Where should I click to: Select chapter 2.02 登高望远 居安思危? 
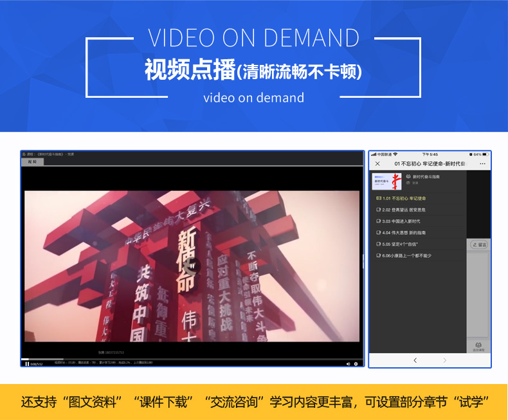[x=401, y=210]
